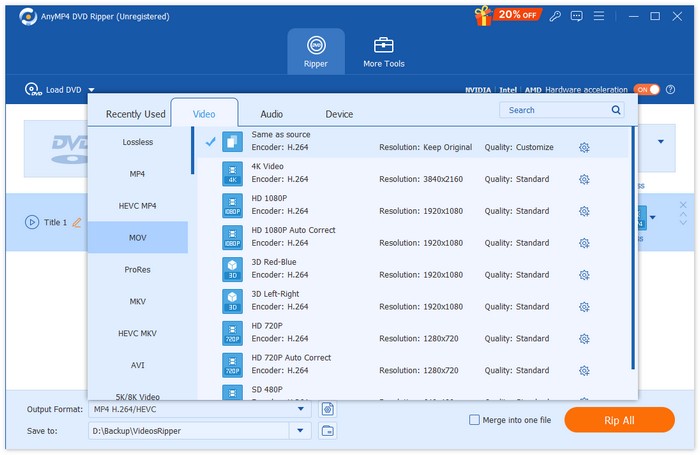The height and width of the screenshot is (455, 700).
Task: Click the Ripper disc icon
Action: [x=315, y=45]
